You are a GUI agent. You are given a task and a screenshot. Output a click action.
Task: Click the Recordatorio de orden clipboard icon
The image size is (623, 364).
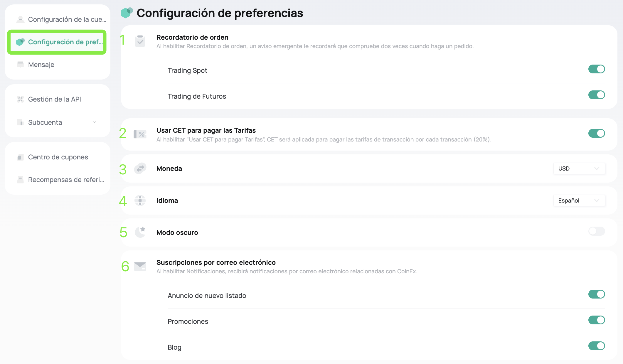(x=140, y=41)
